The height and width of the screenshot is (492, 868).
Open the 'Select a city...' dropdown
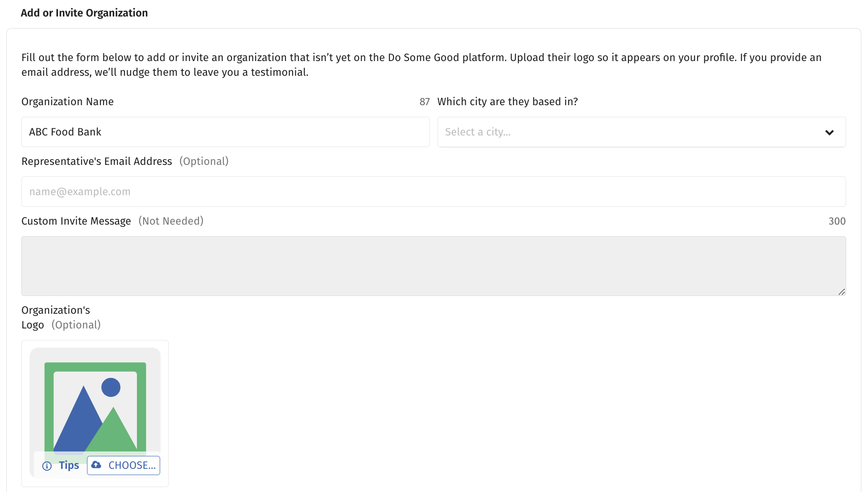pyautogui.click(x=641, y=132)
